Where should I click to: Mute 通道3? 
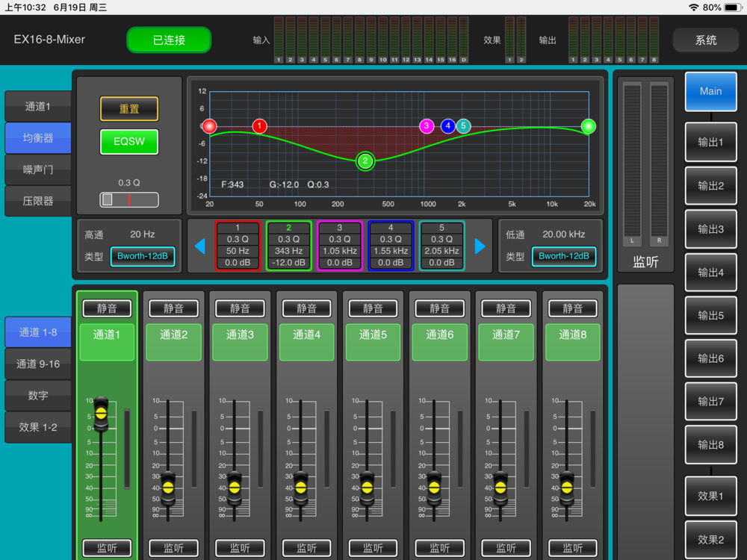click(240, 308)
